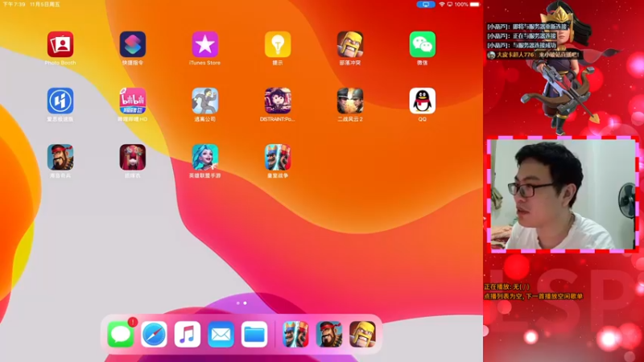
Task: Open Messages in the dock
Action: 120,334
